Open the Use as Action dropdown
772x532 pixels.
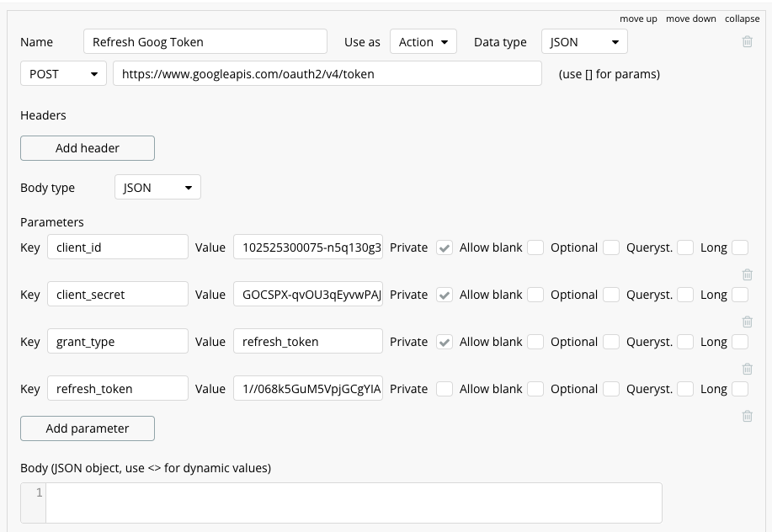[423, 42]
